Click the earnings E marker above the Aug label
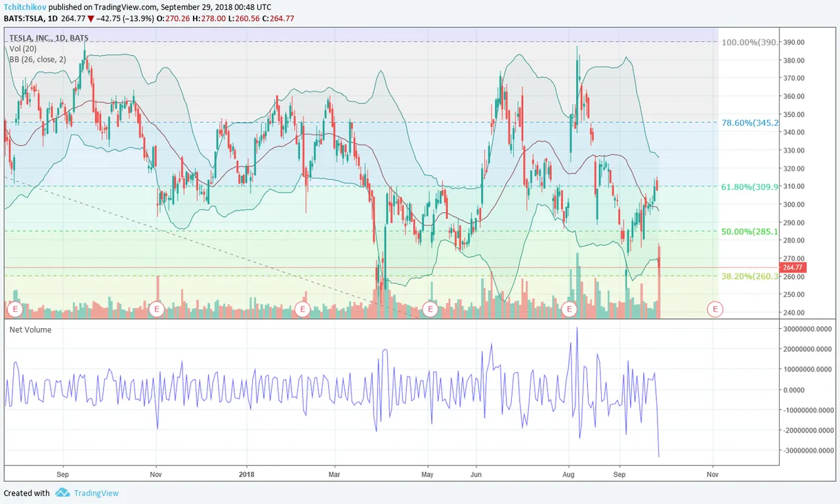 569,308
